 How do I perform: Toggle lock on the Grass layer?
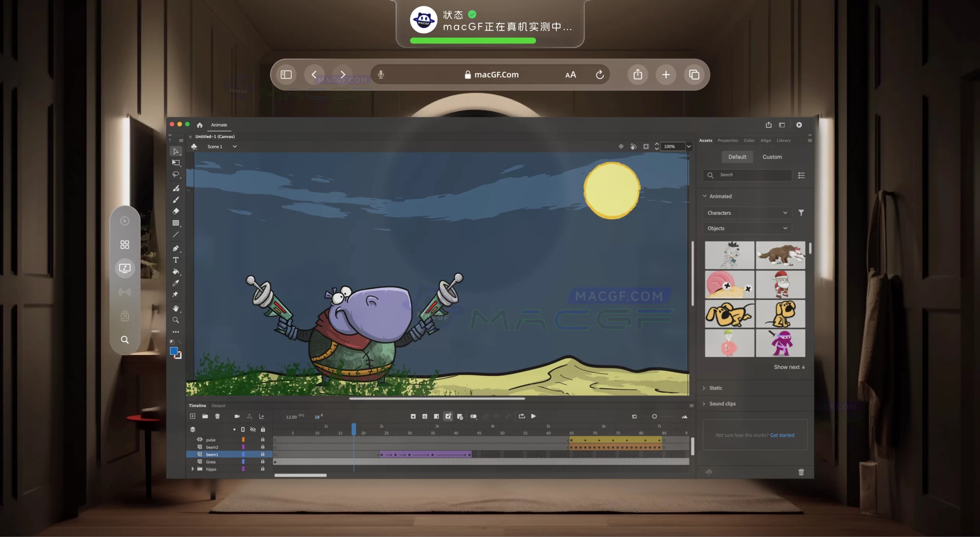point(263,462)
